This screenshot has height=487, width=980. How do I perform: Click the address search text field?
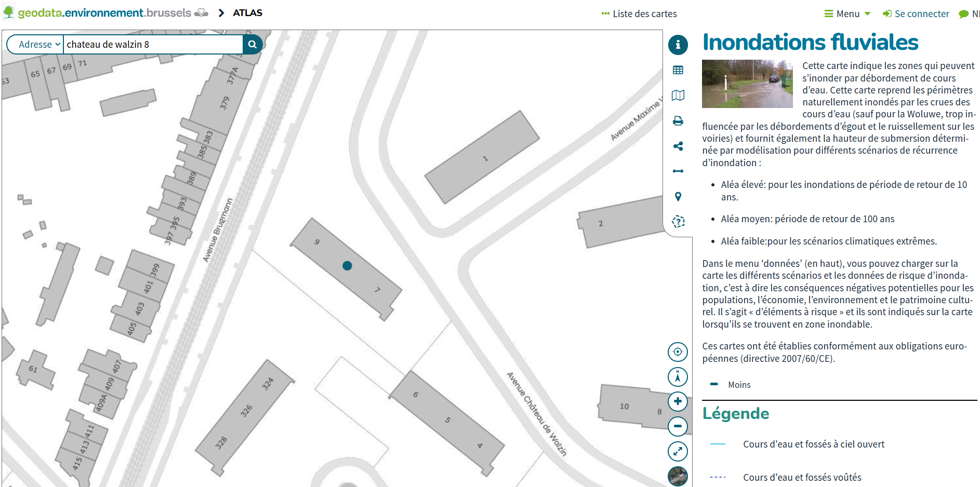coord(153,45)
